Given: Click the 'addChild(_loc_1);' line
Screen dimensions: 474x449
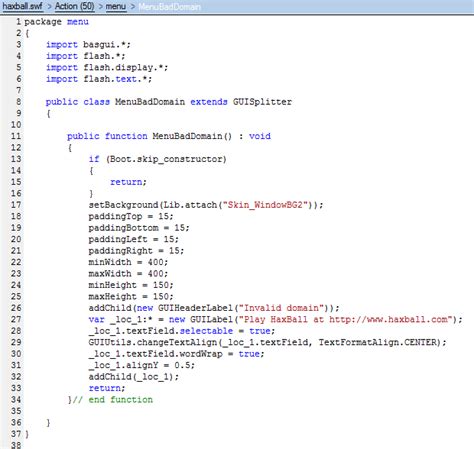Looking at the screenshot, I should click(x=134, y=377).
